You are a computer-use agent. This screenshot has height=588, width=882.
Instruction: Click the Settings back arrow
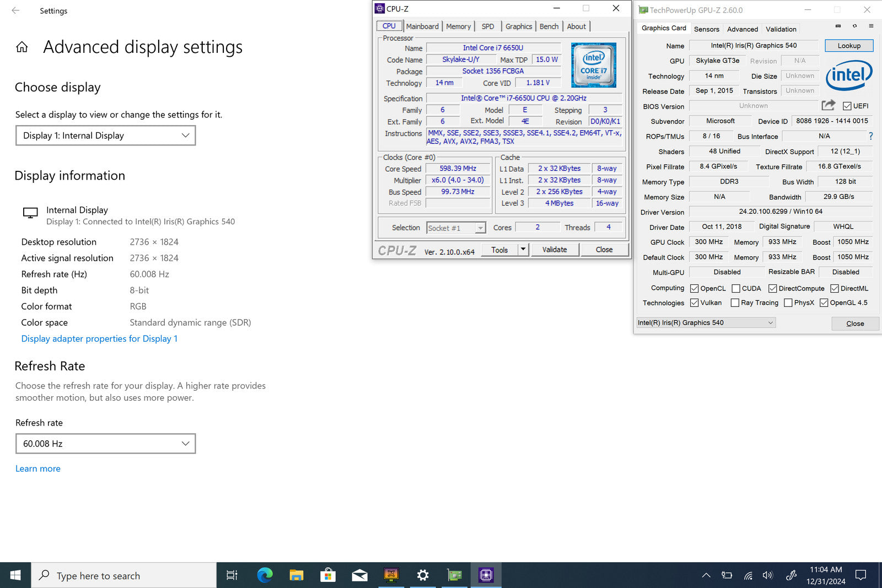(x=15, y=10)
